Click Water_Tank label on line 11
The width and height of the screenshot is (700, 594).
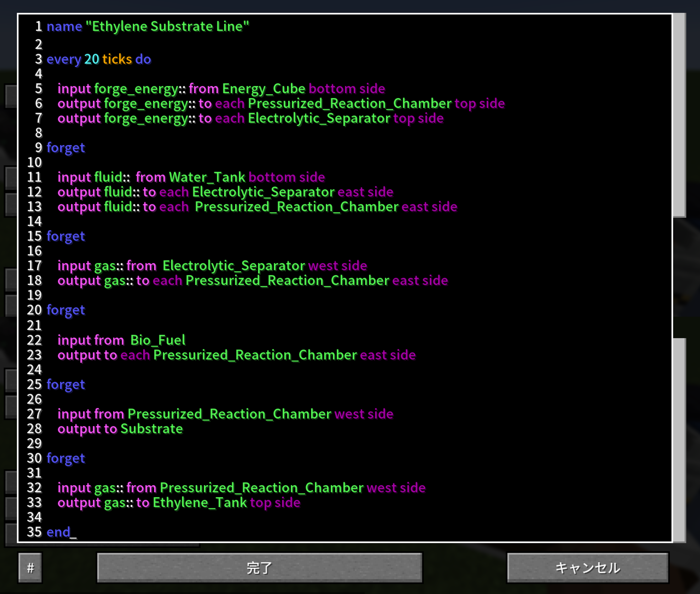click(x=207, y=177)
